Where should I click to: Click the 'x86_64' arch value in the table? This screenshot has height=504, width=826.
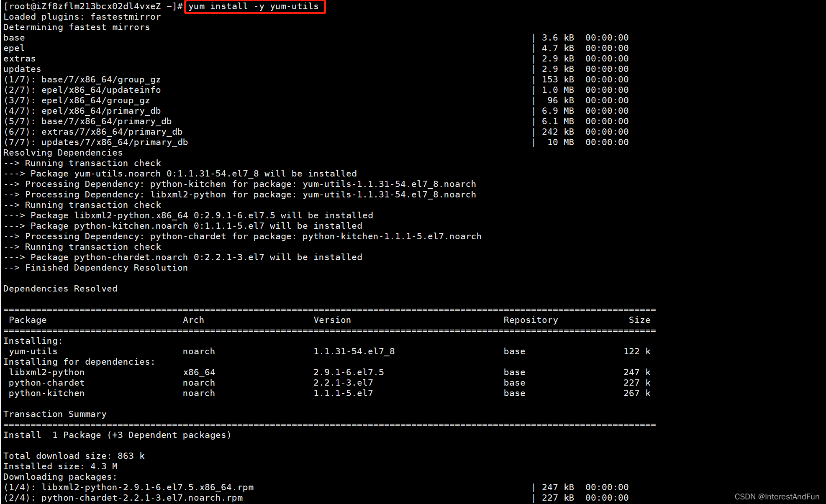pos(199,372)
